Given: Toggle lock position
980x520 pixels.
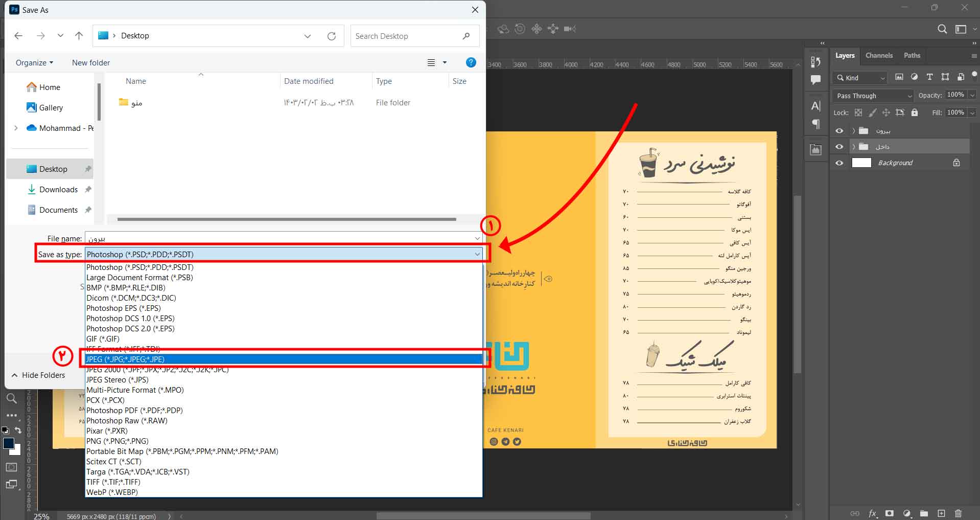Looking at the screenshot, I should pos(886,112).
